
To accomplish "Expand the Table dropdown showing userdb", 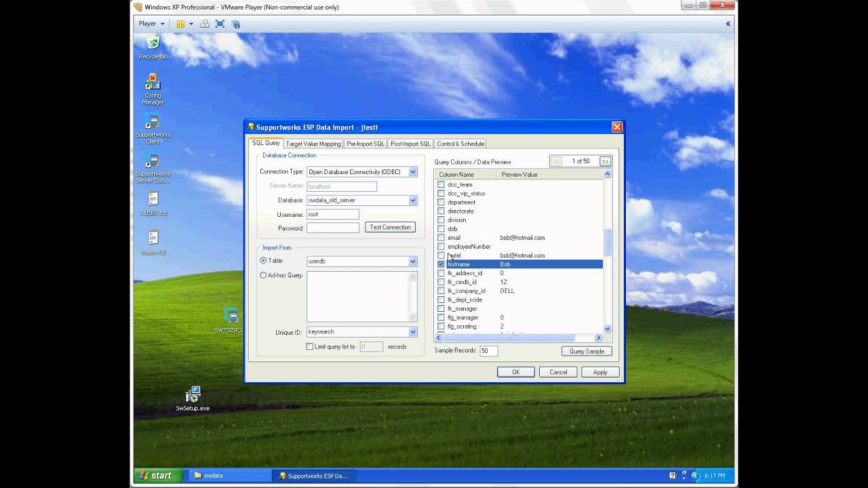I will [412, 262].
